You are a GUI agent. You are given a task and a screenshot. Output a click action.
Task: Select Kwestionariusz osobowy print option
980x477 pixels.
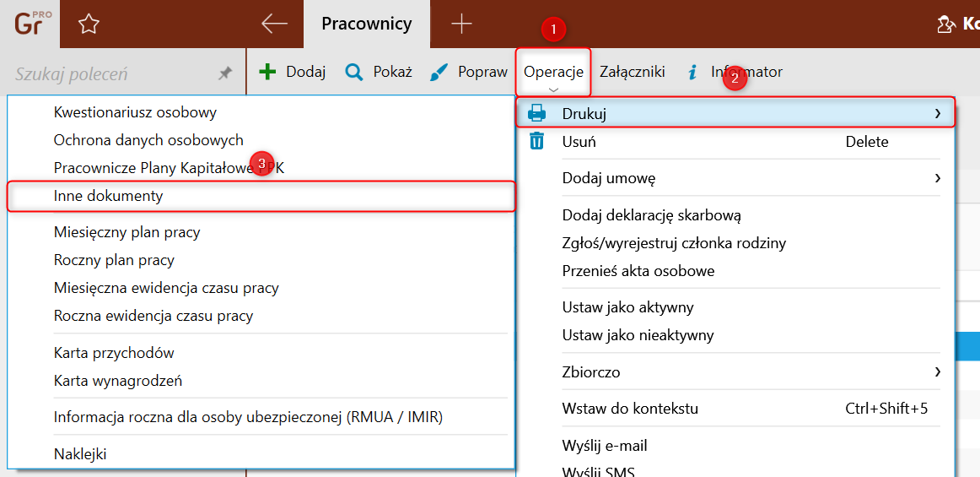[x=261, y=112]
